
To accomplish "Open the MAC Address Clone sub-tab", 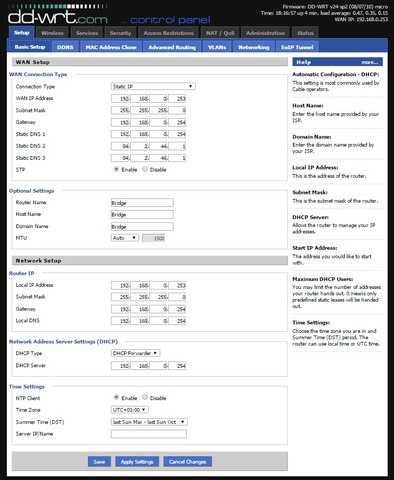I will (111, 47).
